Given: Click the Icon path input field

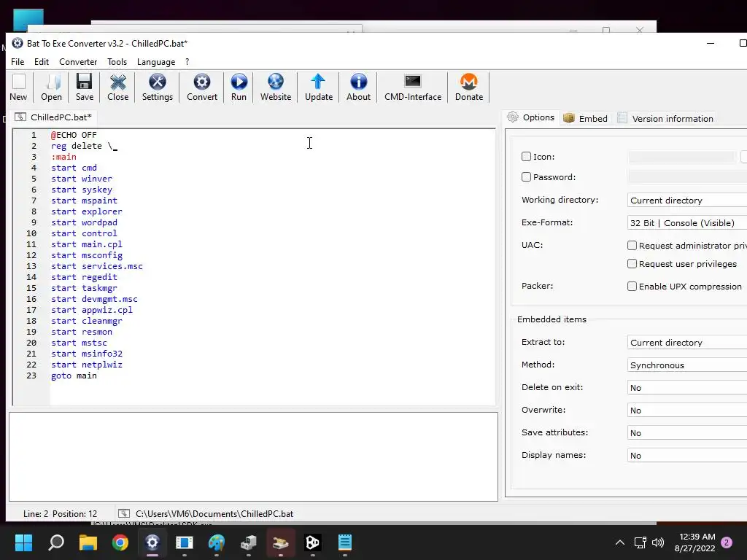Looking at the screenshot, I should (x=682, y=157).
